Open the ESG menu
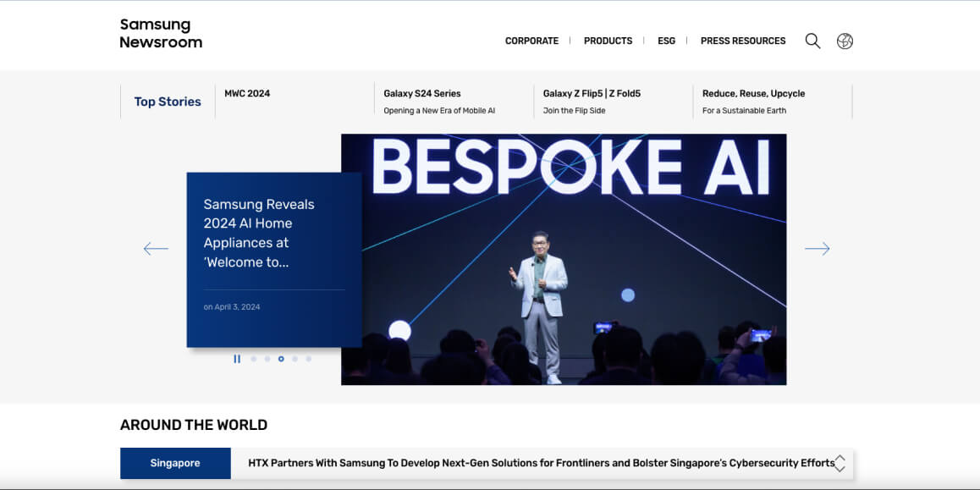Viewport: 980px width, 490px height. [x=666, y=41]
